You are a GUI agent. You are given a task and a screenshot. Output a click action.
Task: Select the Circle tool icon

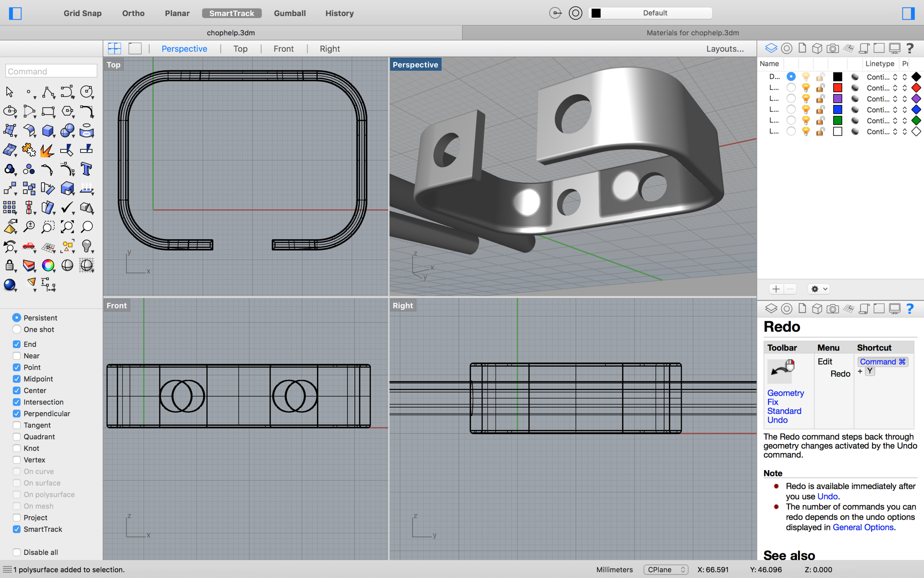coord(87,92)
